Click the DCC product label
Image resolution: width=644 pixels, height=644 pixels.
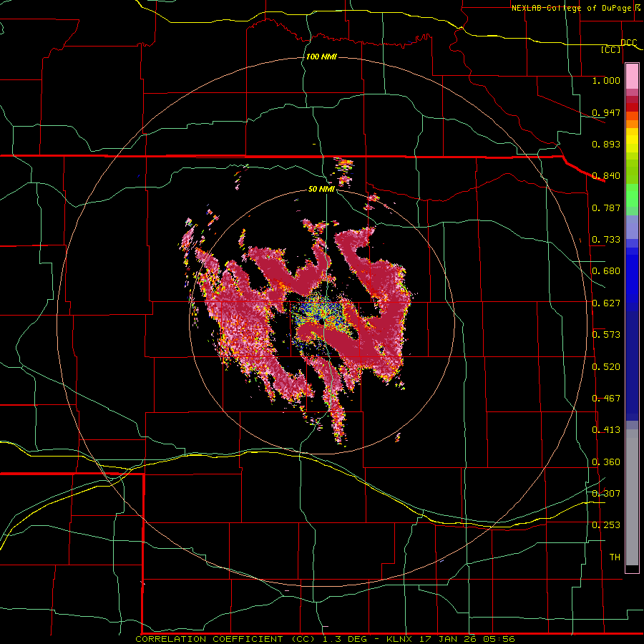click(628, 43)
